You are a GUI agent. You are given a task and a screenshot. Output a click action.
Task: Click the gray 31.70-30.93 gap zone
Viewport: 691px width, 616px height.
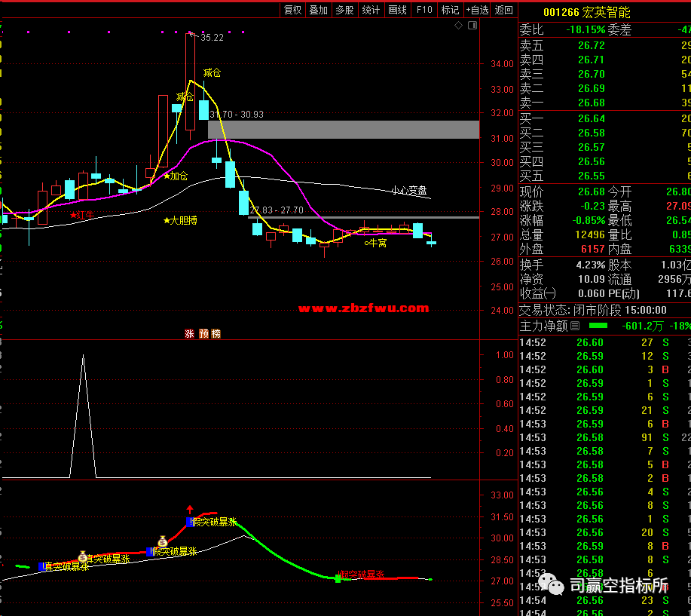coord(344,130)
